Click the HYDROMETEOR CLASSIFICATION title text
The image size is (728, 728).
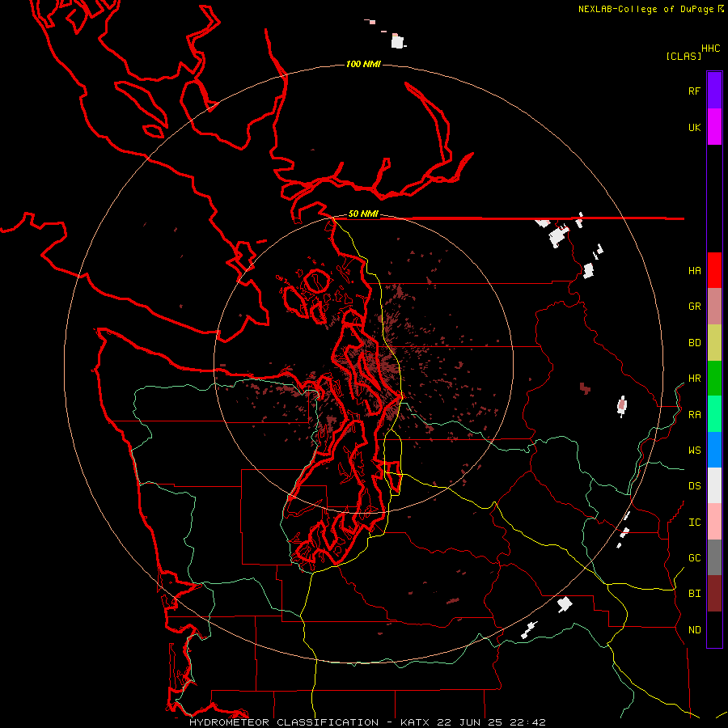[x=284, y=722]
